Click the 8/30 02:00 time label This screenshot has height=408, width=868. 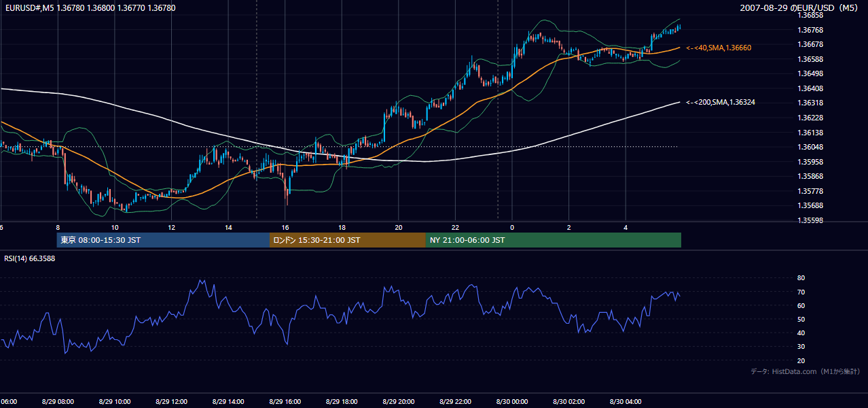pos(568,402)
